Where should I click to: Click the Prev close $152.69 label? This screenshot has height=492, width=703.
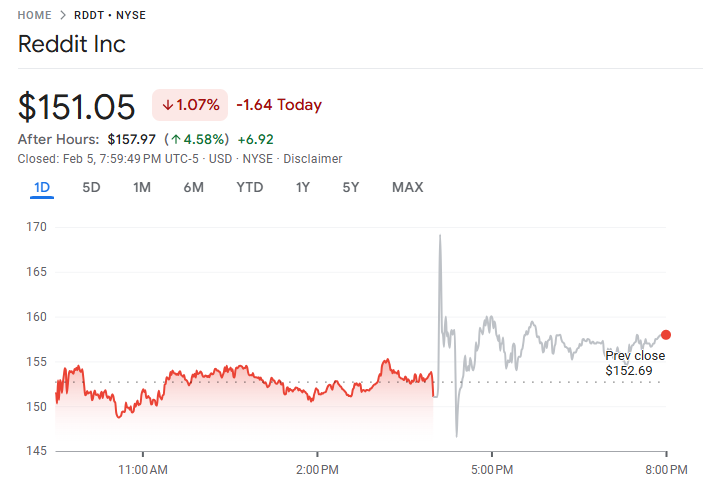click(635, 363)
